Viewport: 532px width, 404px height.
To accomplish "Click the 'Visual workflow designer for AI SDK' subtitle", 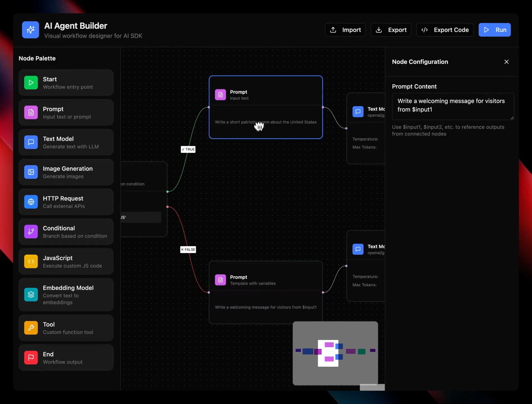I will point(93,36).
